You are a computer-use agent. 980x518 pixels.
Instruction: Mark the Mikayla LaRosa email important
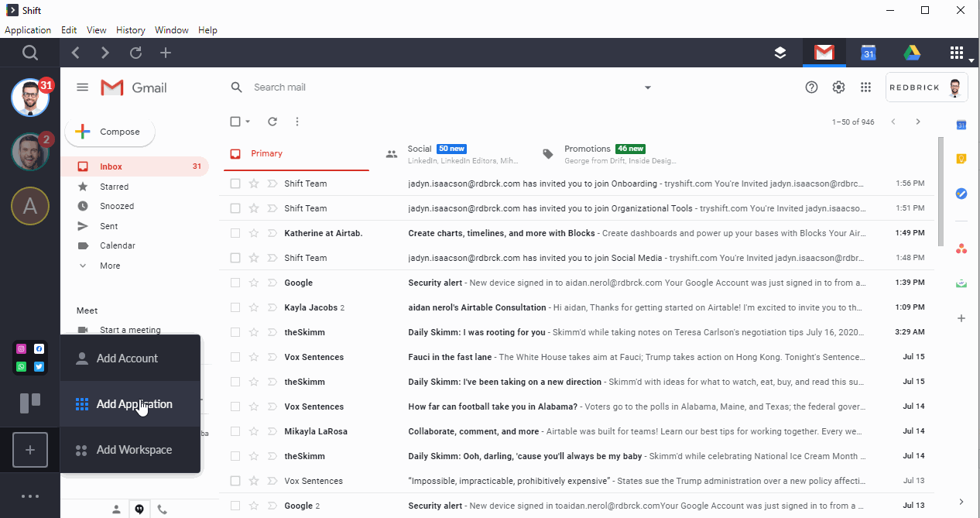[x=272, y=431]
